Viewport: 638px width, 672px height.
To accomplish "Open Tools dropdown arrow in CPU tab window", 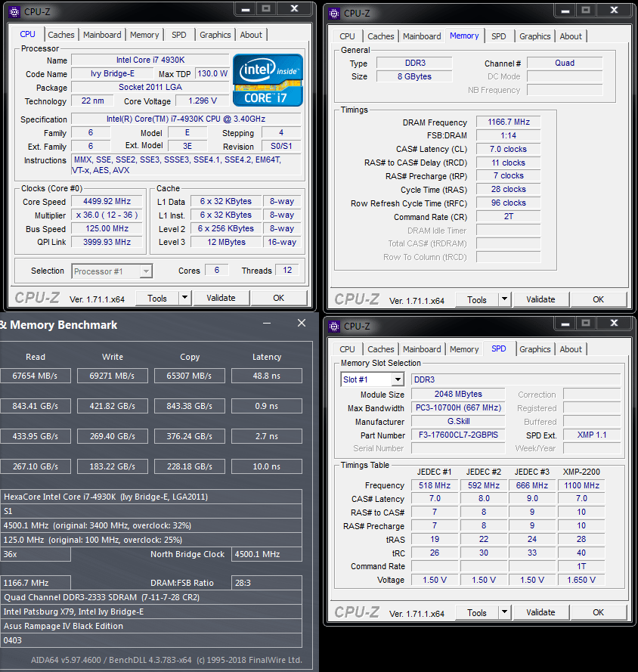I will 184,297.
